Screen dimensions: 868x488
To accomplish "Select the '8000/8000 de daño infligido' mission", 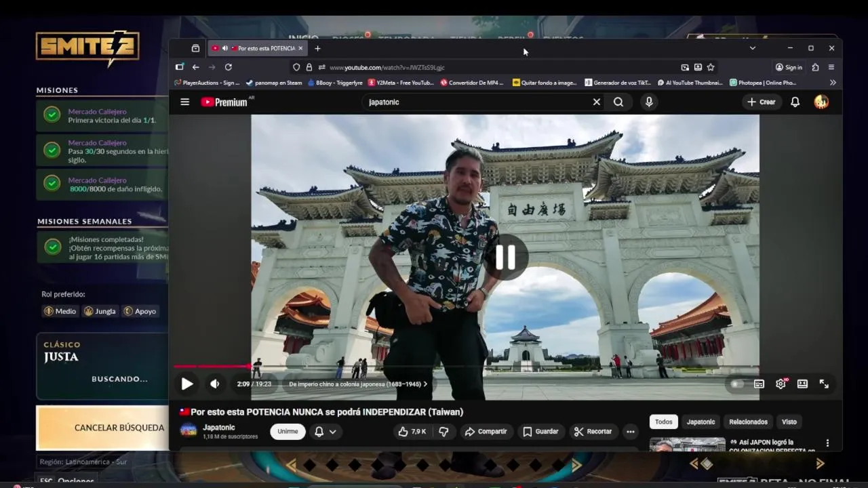I will click(x=102, y=185).
